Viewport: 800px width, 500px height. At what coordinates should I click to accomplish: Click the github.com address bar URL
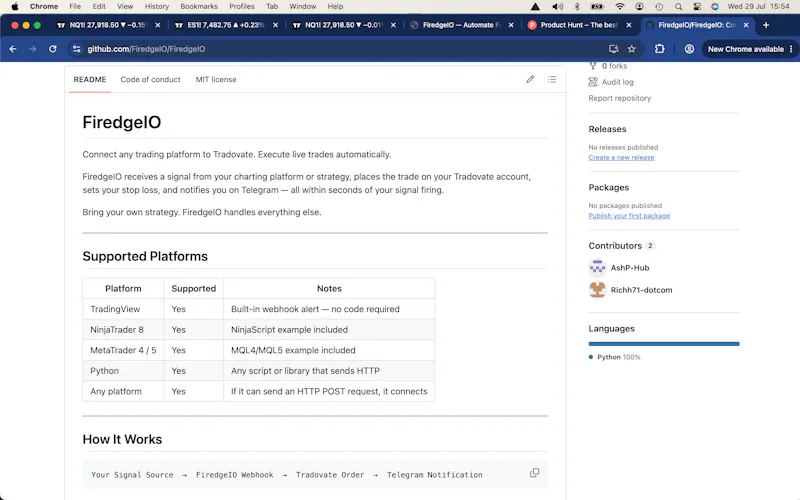coord(146,49)
